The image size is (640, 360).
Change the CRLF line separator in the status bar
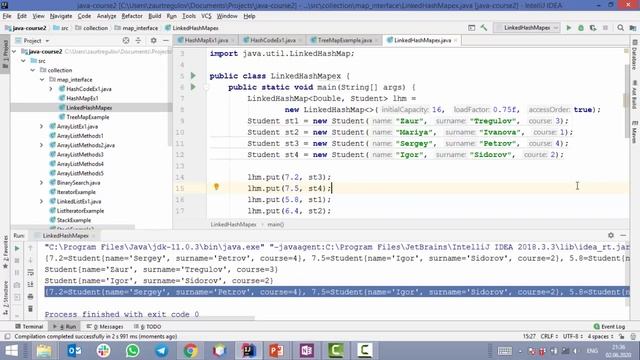[549, 336]
